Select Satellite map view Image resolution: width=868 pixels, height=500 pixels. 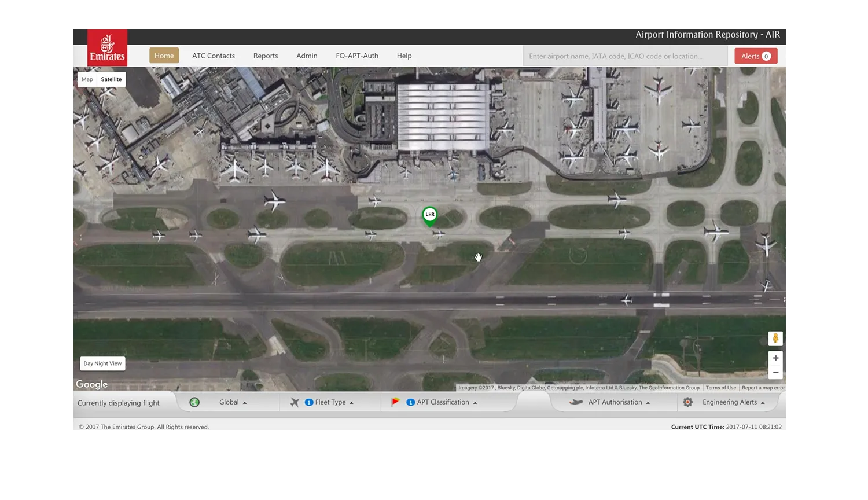click(x=111, y=79)
